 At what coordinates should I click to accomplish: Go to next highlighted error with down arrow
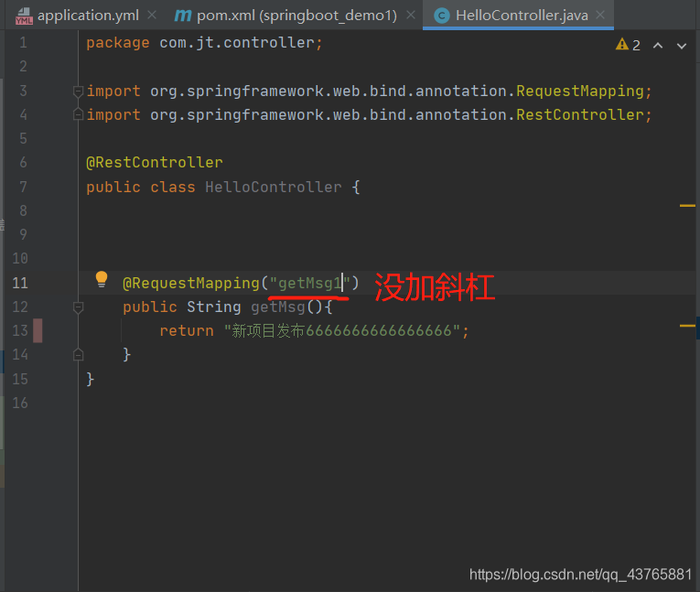pyautogui.click(x=682, y=46)
